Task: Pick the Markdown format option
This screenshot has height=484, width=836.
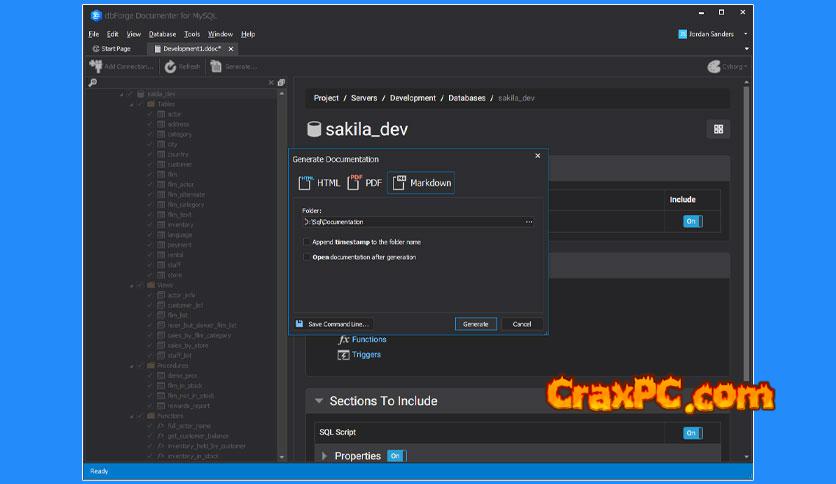Action: (401, 182)
